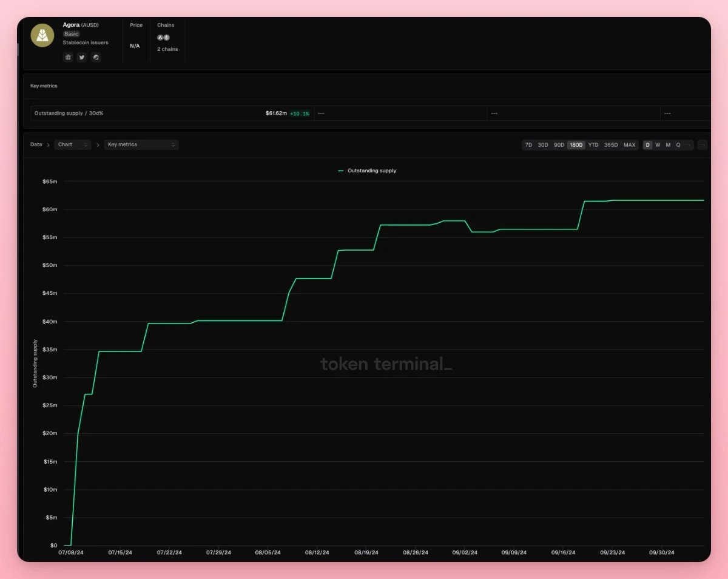Open the Chart view dropdown

pyautogui.click(x=73, y=144)
